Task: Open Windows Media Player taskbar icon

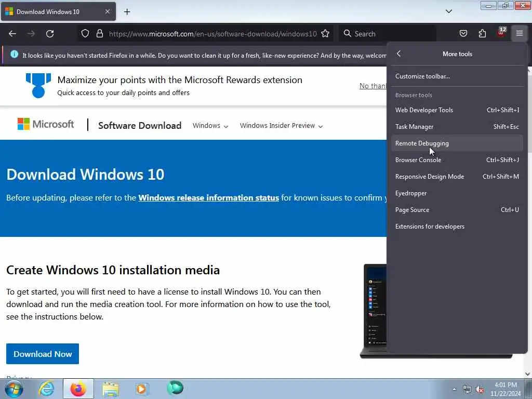Action: pos(142,389)
